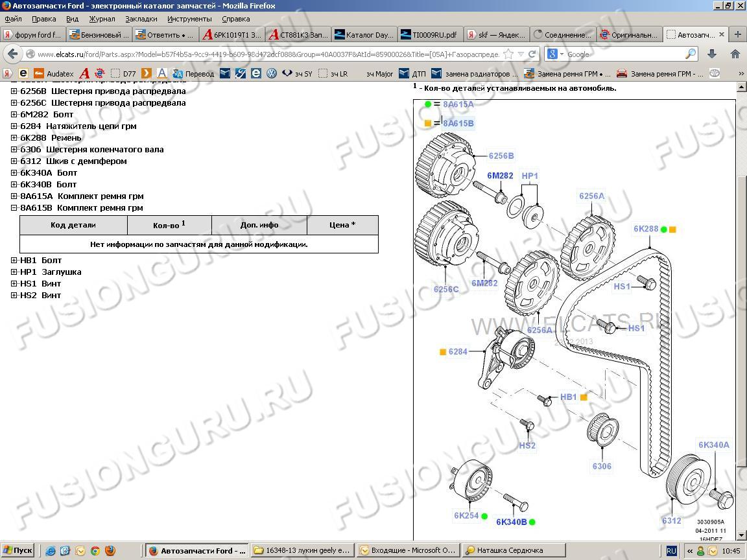
Task: Select 6K340A Болт tree row
Action: (x=49, y=173)
